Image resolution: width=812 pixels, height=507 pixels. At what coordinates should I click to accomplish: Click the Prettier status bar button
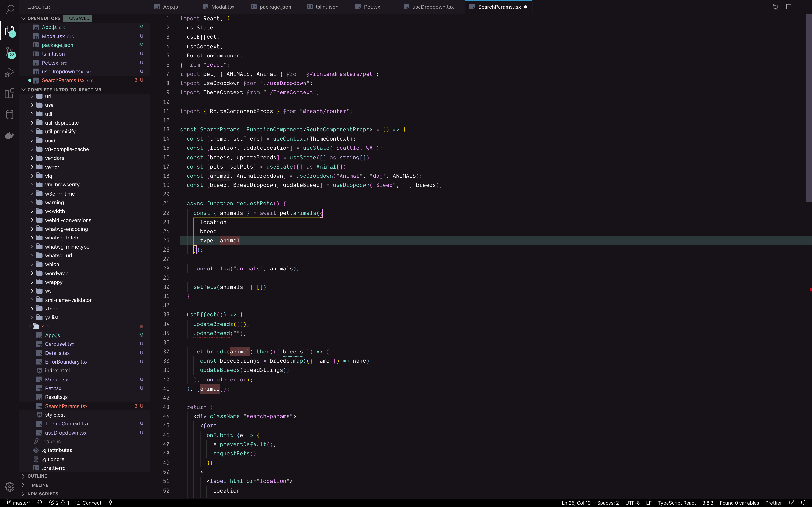click(773, 503)
